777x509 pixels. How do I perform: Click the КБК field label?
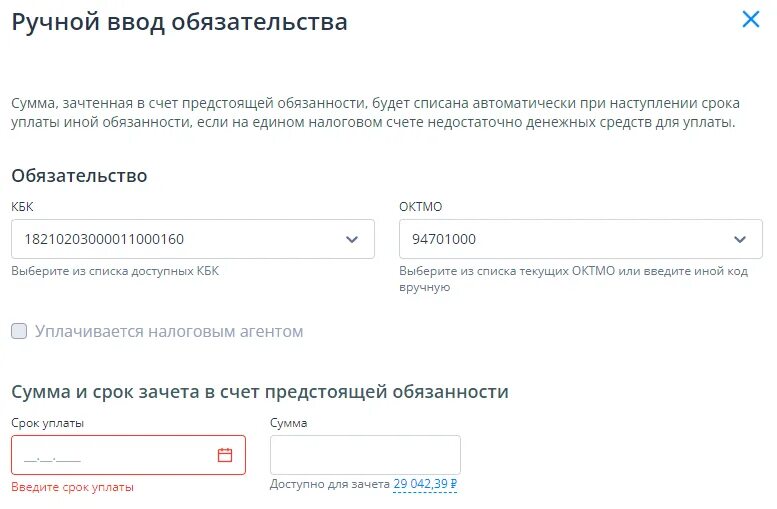[x=22, y=207]
